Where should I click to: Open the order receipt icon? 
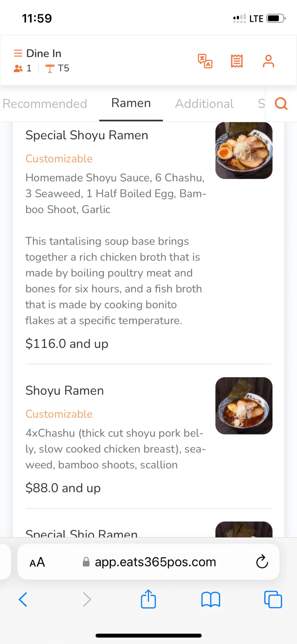pyautogui.click(x=237, y=61)
